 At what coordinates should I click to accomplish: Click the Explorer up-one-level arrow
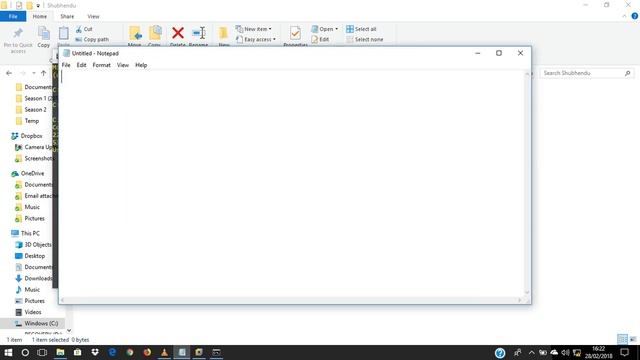coord(44,73)
